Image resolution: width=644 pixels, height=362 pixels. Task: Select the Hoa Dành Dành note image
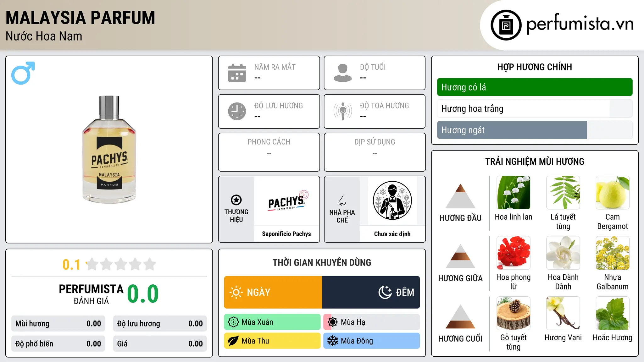tap(563, 253)
